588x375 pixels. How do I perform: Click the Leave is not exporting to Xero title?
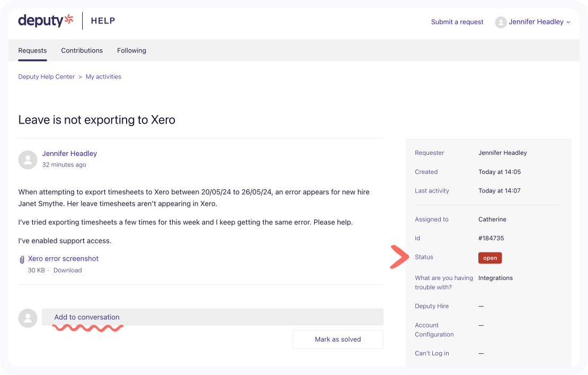(97, 120)
